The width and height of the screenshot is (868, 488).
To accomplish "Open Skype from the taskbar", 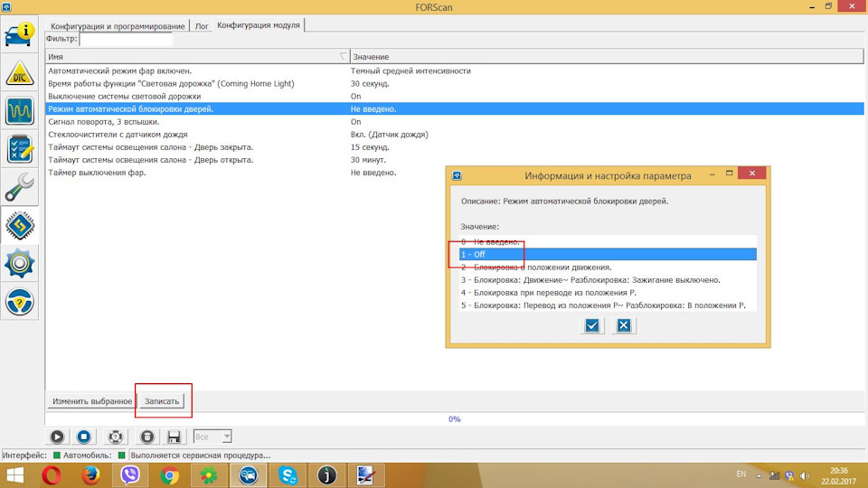I will tap(288, 475).
